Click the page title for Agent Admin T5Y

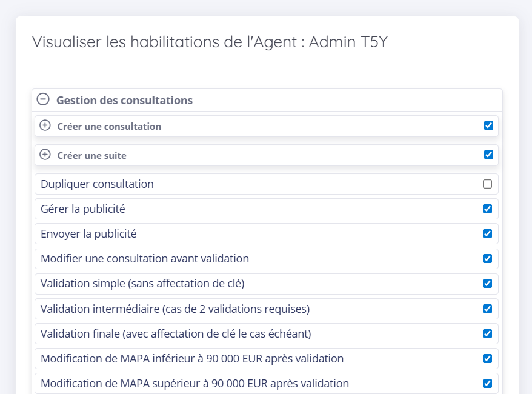pos(210,42)
